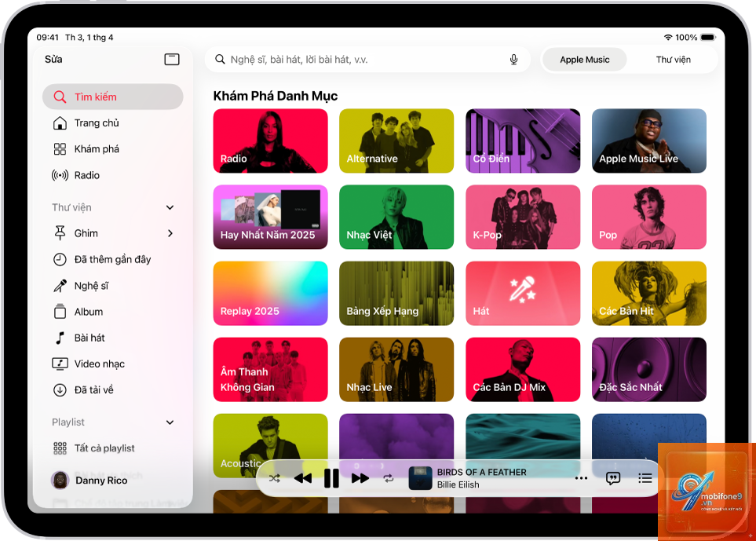This screenshot has height=541, width=756.
Task: Click the Sửa edit button
Action: [53, 60]
